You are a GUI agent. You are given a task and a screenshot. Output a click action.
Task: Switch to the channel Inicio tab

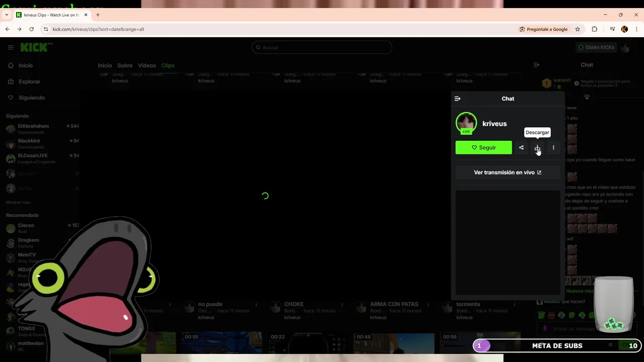pos(105,65)
